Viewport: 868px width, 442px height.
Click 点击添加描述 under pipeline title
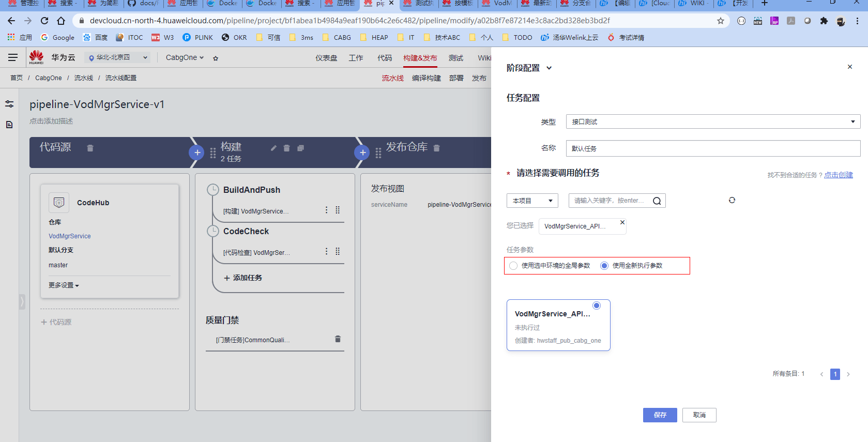pyautogui.click(x=51, y=121)
